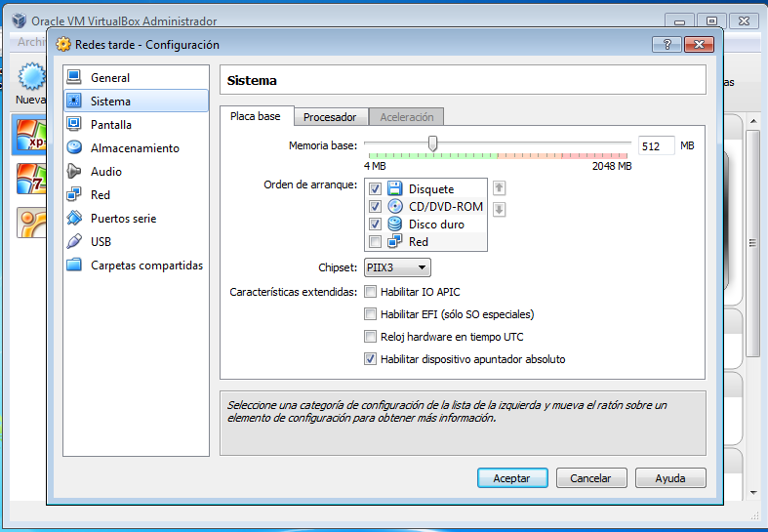Image resolution: width=768 pixels, height=532 pixels.
Task: Click the Red network icon in sidebar
Action: [x=74, y=194]
